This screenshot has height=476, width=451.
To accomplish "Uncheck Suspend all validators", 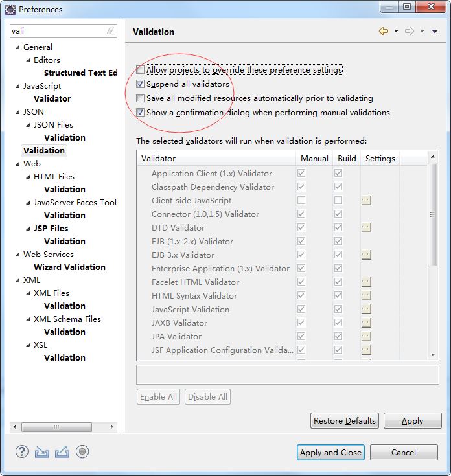I will (140, 84).
